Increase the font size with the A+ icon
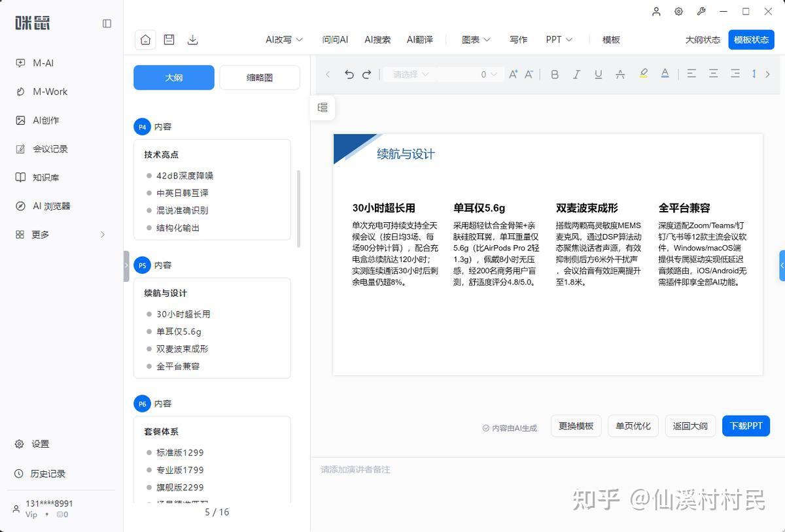Image resolution: width=785 pixels, height=532 pixels. point(513,75)
